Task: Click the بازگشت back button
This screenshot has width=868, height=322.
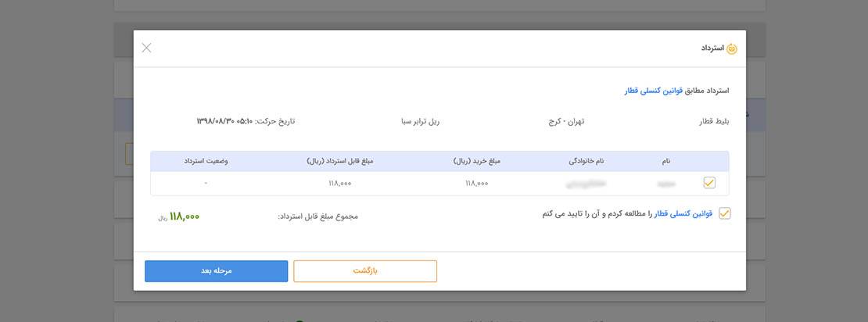Action: click(x=365, y=271)
